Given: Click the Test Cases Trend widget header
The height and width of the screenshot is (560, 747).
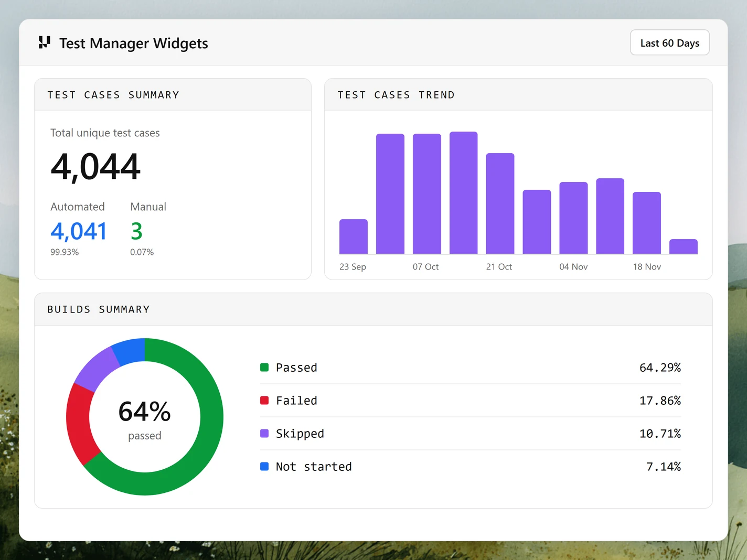Looking at the screenshot, I should point(518,95).
